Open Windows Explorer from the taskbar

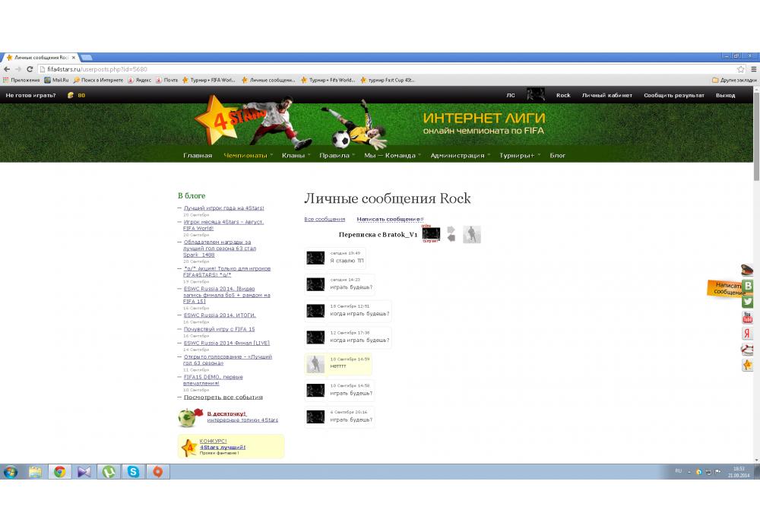click(36, 472)
